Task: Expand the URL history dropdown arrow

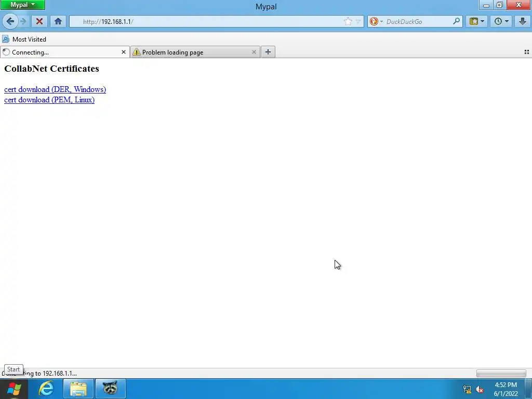Action: (x=358, y=22)
